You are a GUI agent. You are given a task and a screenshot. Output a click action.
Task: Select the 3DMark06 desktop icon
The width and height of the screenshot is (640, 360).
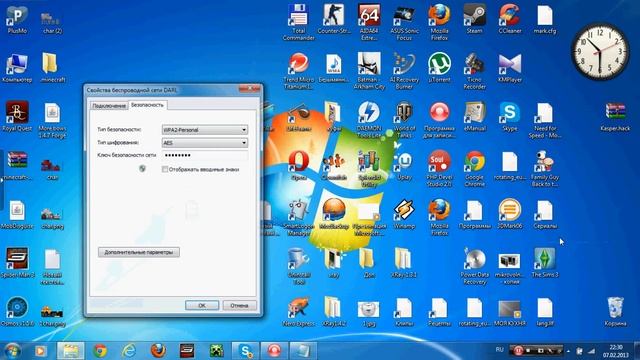click(x=510, y=215)
